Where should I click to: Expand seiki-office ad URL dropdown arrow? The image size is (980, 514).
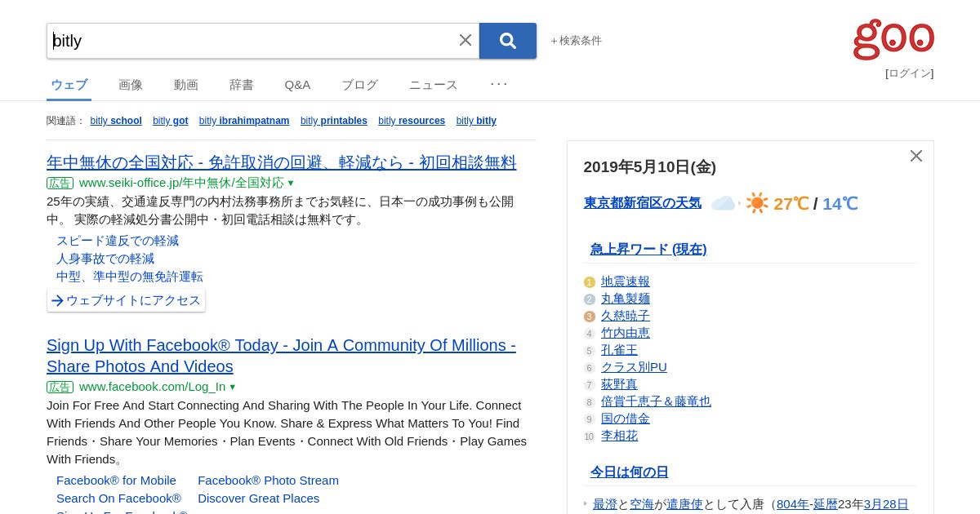tap(290, 184)
